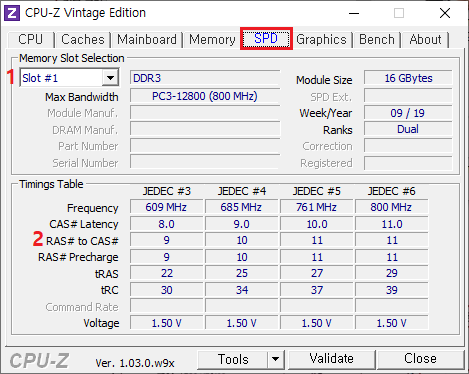This screenshot has width=469, height=374.
Task: Select the SPD tab
Action: [266, 39]
